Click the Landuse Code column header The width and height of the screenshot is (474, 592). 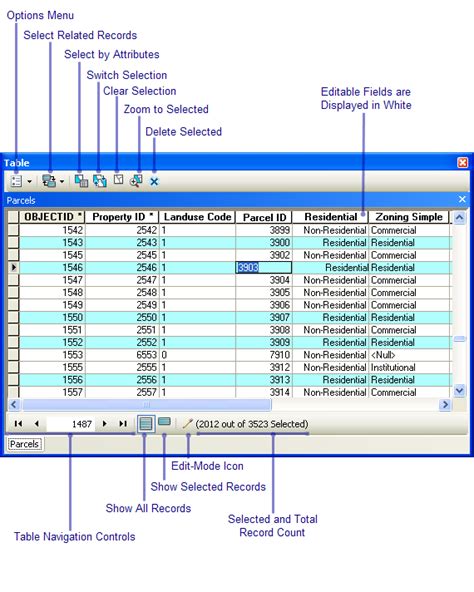click(197, 217)
